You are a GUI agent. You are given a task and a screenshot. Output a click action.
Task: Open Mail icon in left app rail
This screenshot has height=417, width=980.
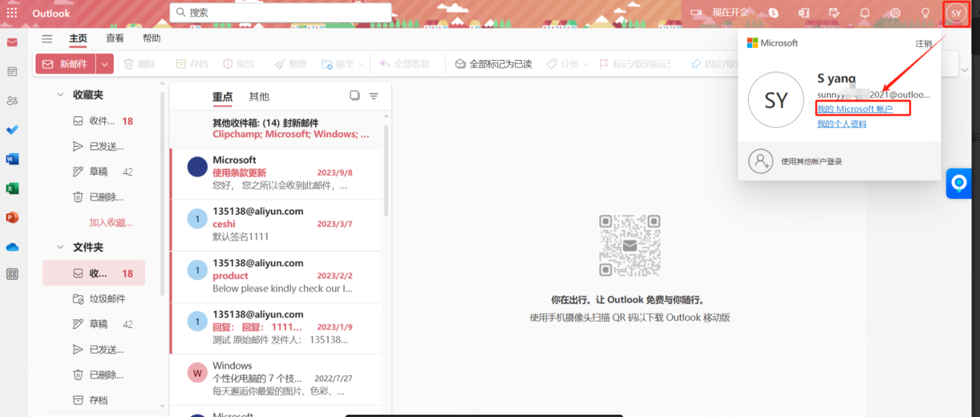12,42
